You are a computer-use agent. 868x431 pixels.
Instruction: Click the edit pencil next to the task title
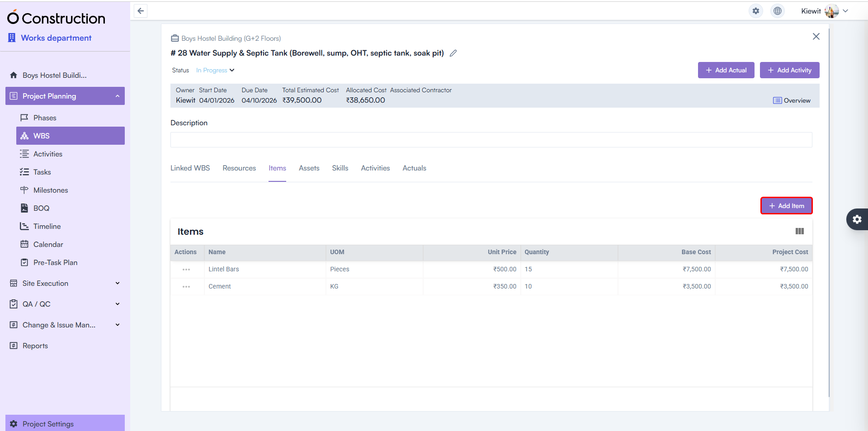[x=454, y=53]
